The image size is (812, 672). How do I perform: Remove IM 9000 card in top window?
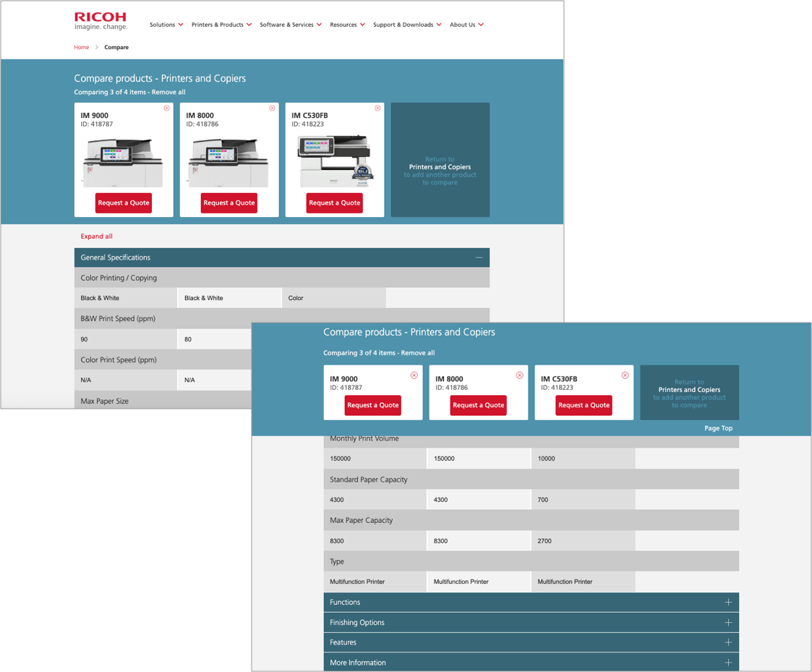click(167, 109)
